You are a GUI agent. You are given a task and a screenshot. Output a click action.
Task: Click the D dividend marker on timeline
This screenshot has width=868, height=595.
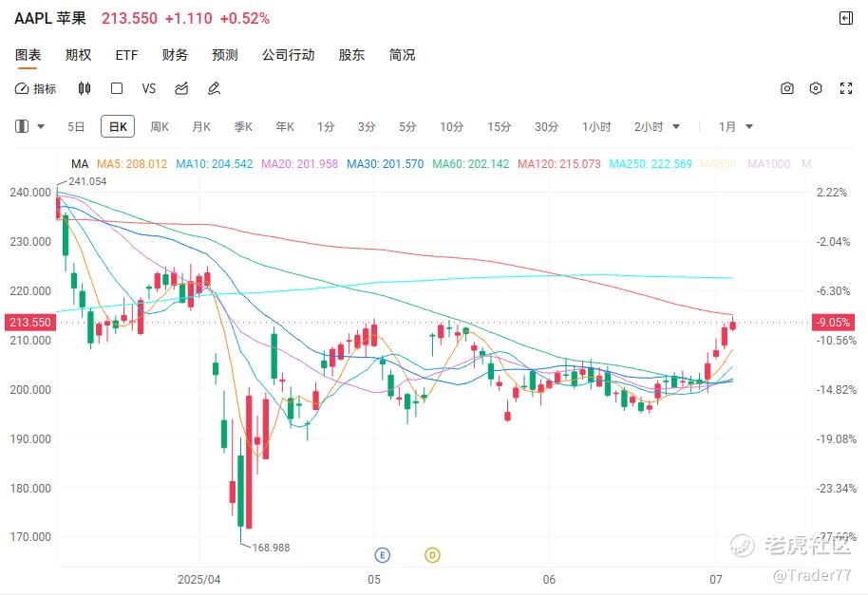(432, 554)
